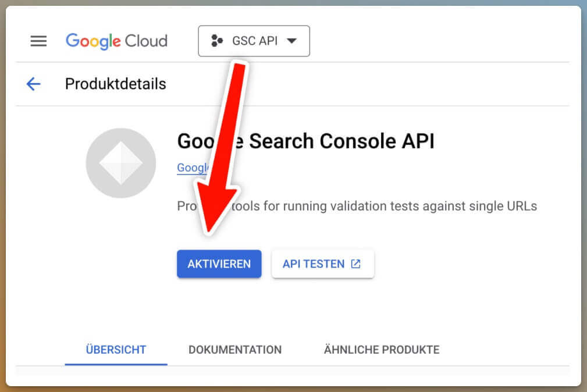Click the Produktdetails page title
Image resolution: width=587 pixels, height=392 pixels.
pyautogui.click(x=115, y=84)
